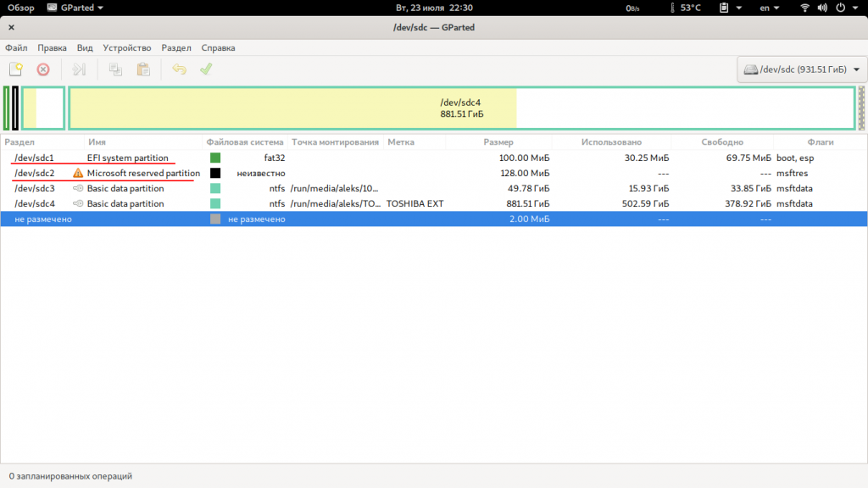Click the 53°C temperature indicator
This screenshot has width=868, height=488.
(x=685, y=8)
